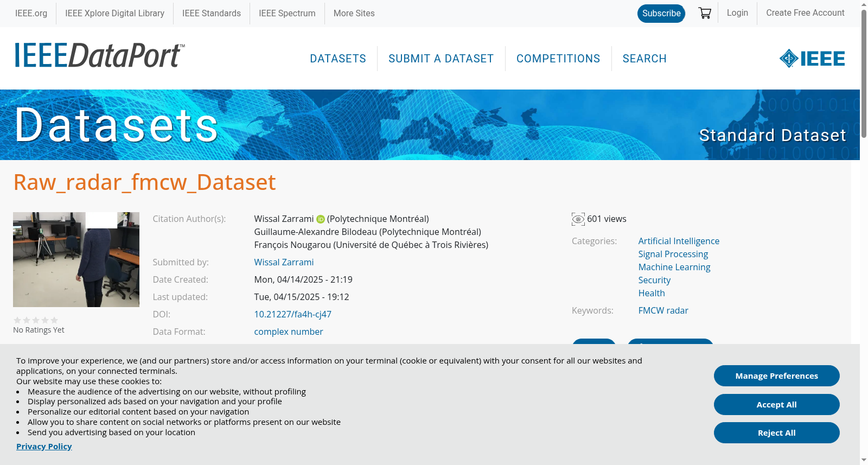This screenshot has width=868, height=465.
Task: Open SUBMIT A DATASET menu item
Action: [441, 59]
